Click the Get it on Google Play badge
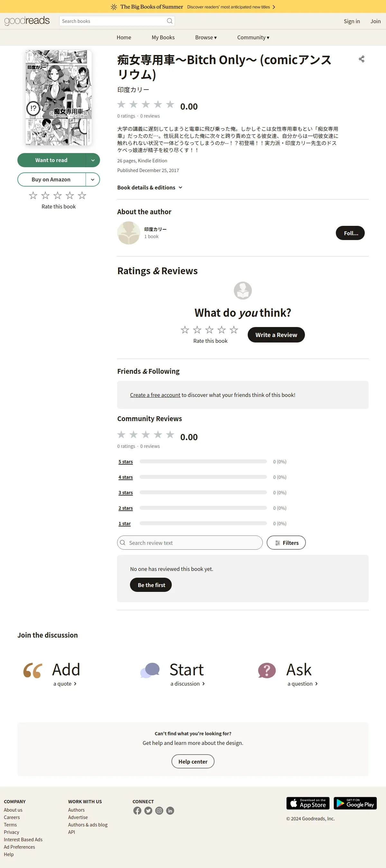 tap(355, 803)
